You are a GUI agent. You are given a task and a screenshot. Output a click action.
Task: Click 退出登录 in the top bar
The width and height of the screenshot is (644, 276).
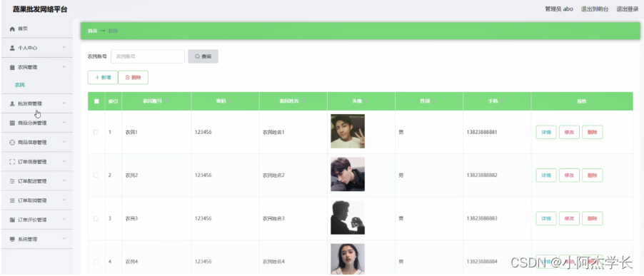click(627, 9)
